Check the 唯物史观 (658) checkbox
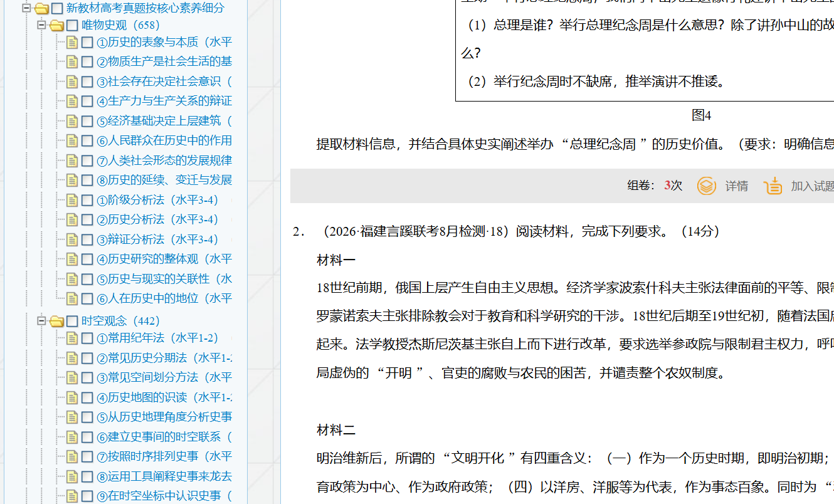The width and height of the screenshot is (834, 504). (72, 26)
